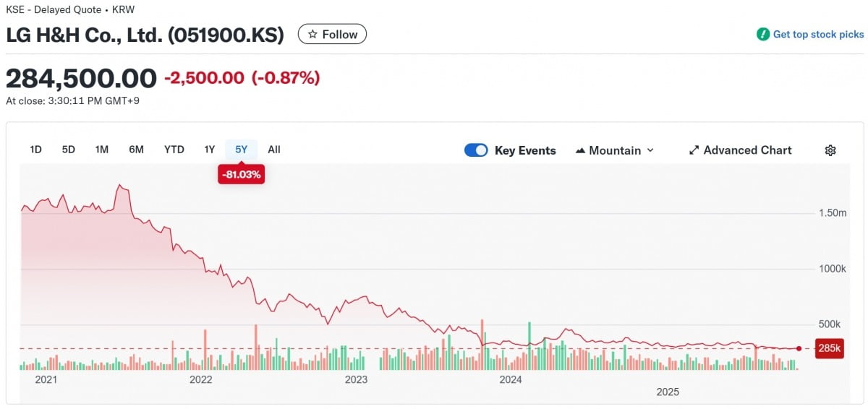This screenshot has height=409, width=868.
Task: Click the green top stock picks icon
Action: (x=762, y=34)
